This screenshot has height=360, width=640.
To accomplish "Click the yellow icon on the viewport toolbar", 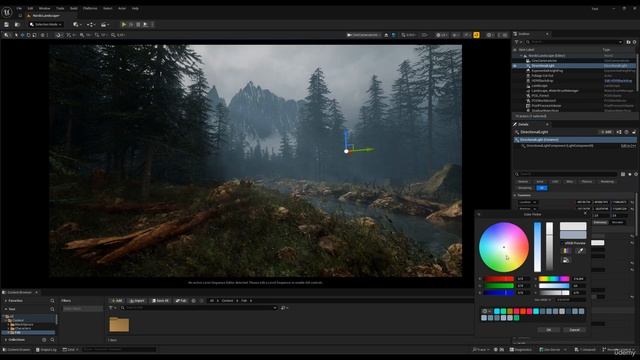I will (476, 35).
